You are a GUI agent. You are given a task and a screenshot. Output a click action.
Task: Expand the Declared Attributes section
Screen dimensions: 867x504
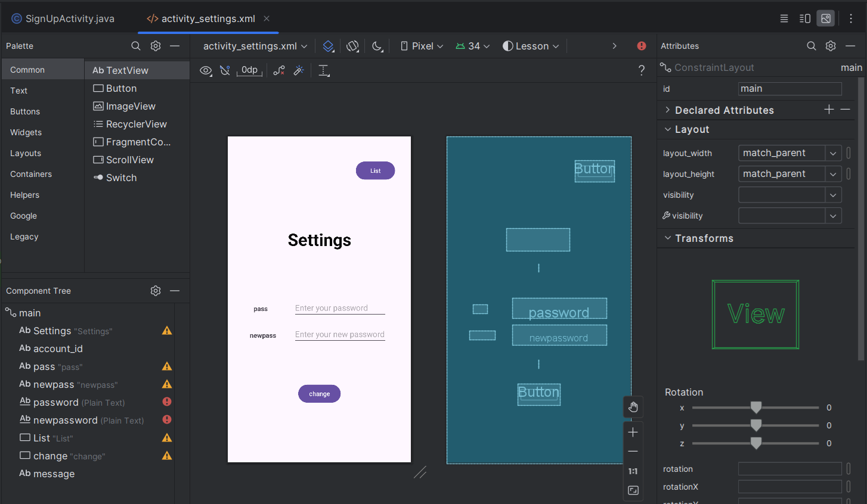(668, 110)
